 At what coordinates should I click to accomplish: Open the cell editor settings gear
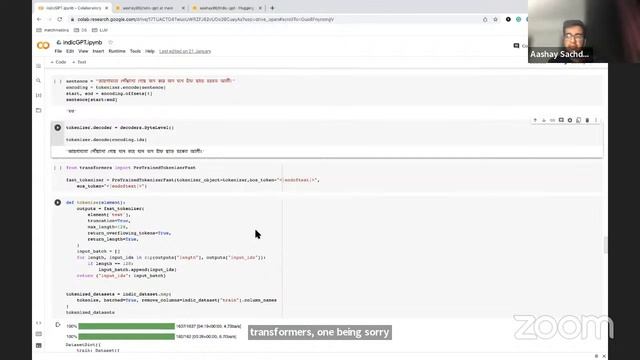570,120
